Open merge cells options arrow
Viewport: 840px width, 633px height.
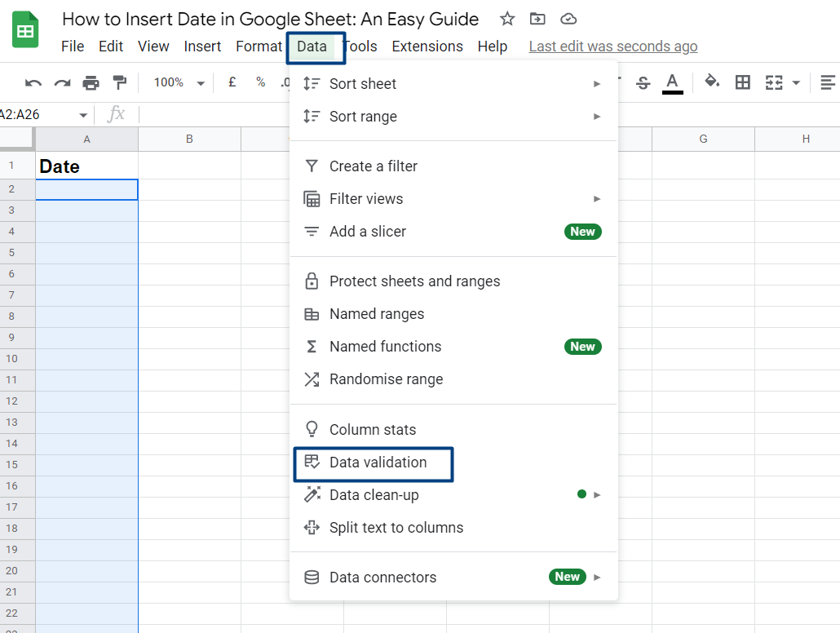796,82
